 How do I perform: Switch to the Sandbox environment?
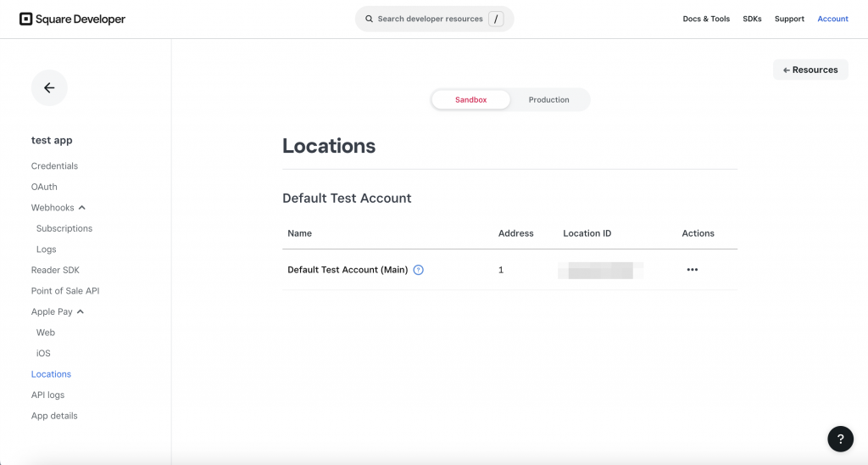[470, 100]
